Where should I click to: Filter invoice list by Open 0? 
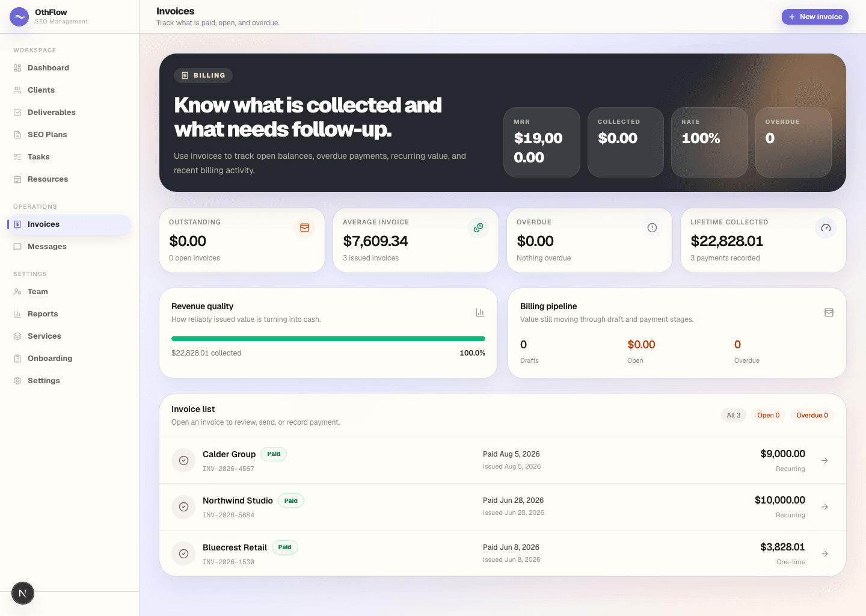(769, 415)
